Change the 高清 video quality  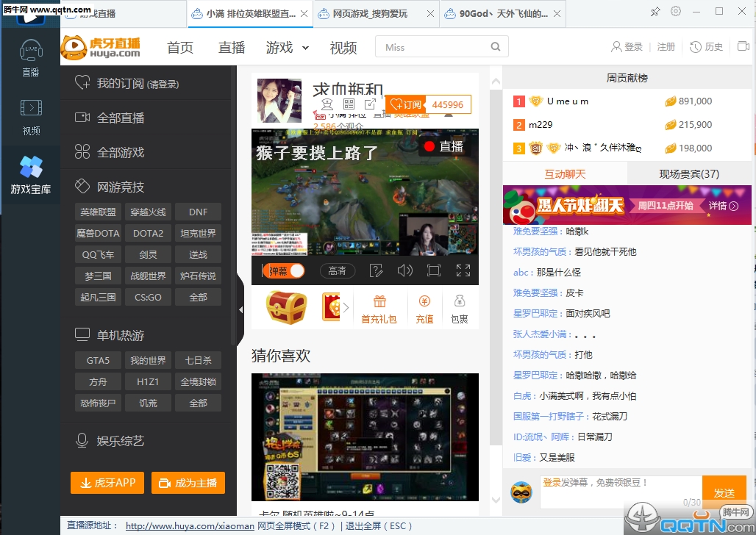(337, 271)
